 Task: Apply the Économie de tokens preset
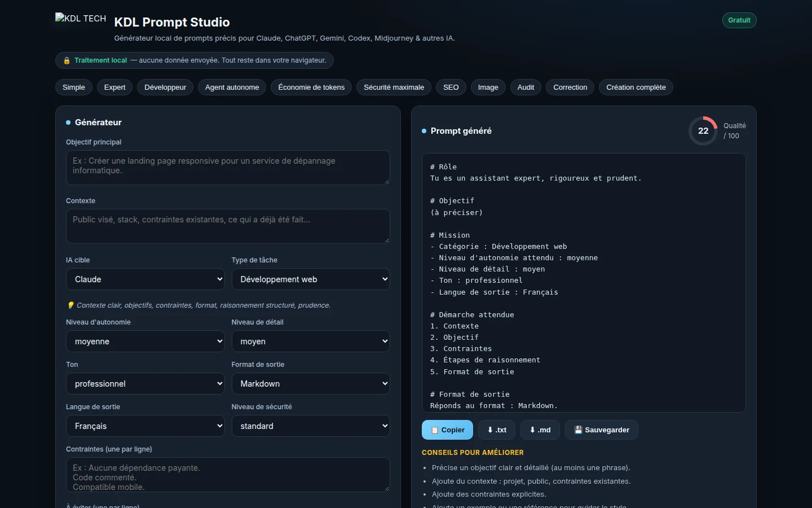point(311,87)
